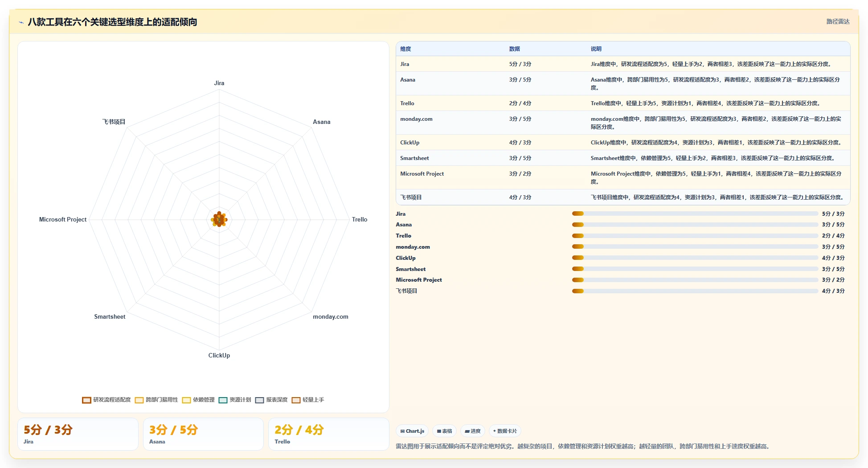This screenshot has height=468, width=868.
Task: Toggle the 跨部门易用性 legend entry
Action: click(156, 400)
